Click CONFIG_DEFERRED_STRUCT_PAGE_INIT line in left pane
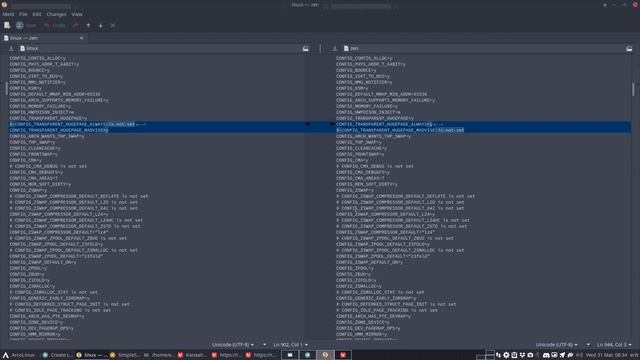 coord(69,304)
